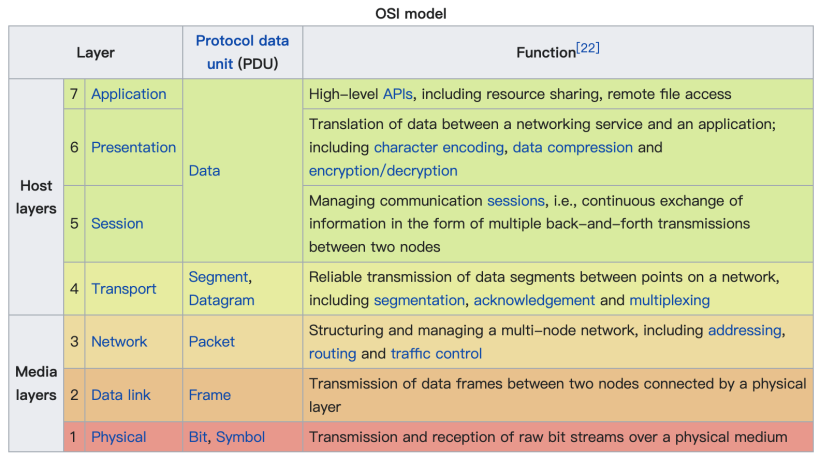The width and height of the screenshot is (820, 458).
Task: Open the Application layer link
Action: (128, 94)
